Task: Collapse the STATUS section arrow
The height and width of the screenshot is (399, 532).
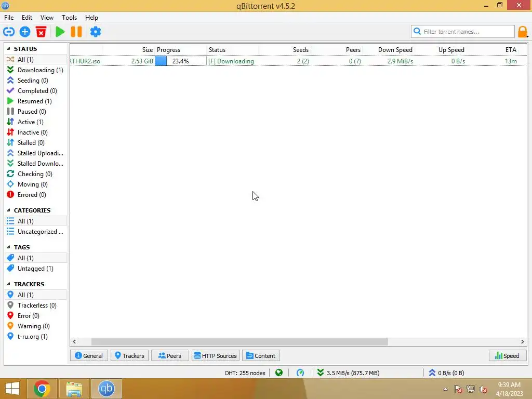Action: tap(8, 48)
